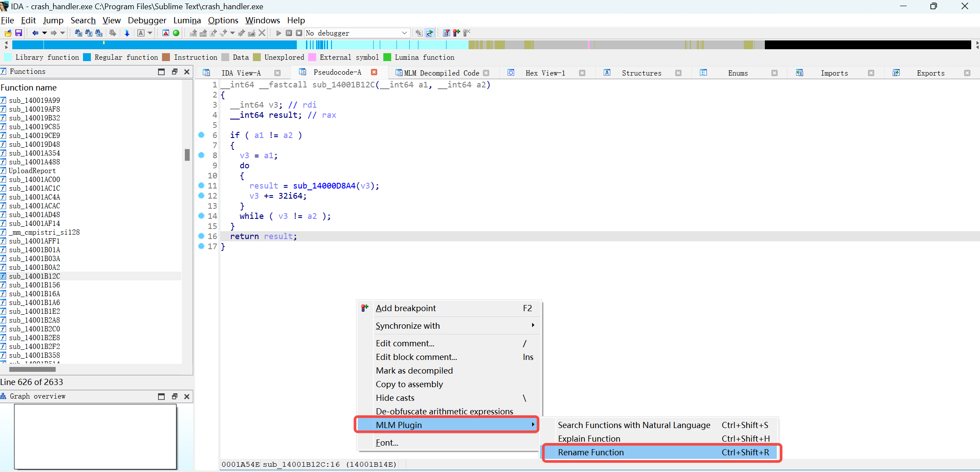Click the green circle status icon
This screenshot has width=980, height=472.
click(176, 33)
